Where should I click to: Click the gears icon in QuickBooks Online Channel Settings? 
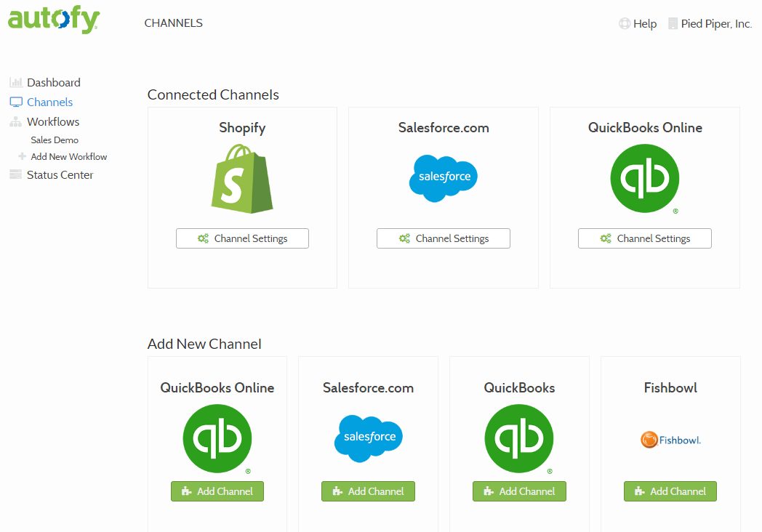[606, 238]
